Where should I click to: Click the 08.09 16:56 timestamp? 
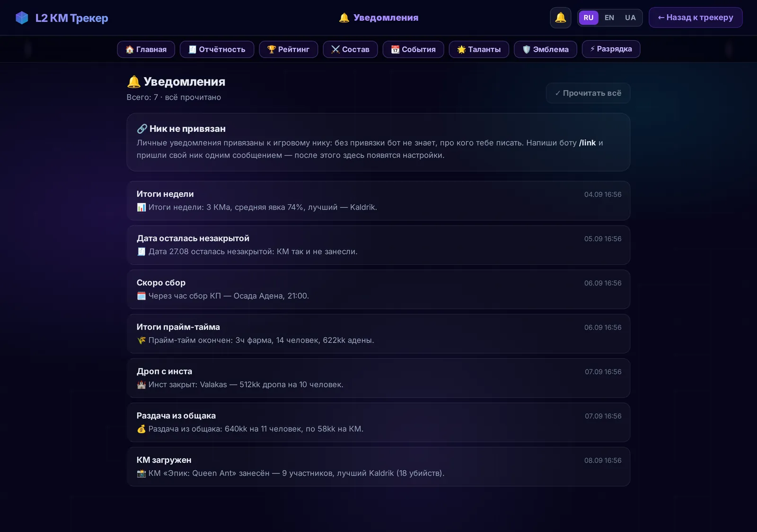[x=603, y=461]
